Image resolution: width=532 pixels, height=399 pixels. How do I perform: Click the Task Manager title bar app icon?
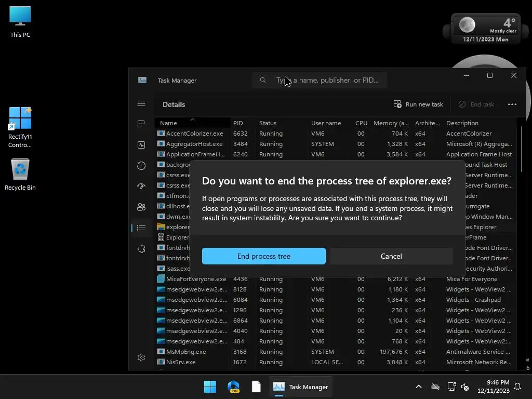[142, 80]
